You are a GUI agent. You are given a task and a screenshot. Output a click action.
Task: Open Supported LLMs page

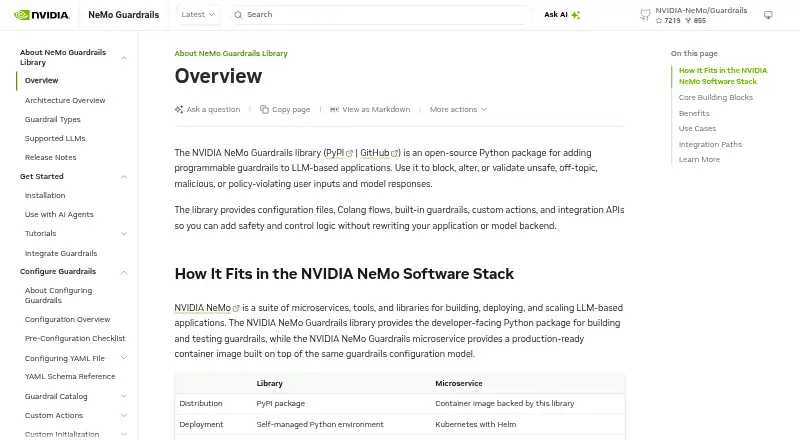55,138
